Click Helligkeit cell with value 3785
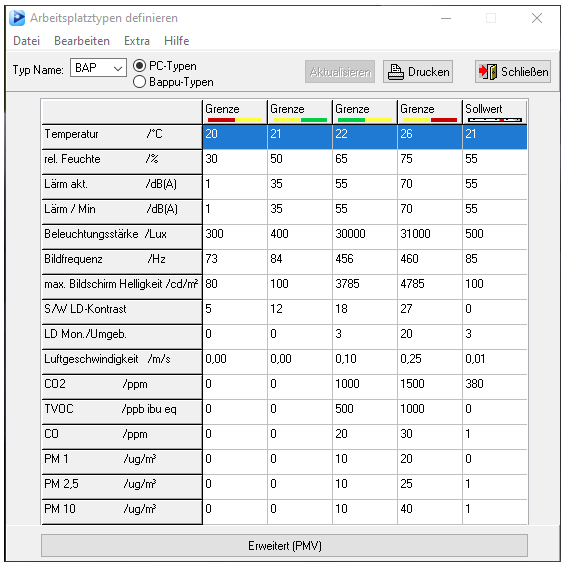Image resolution: width=565 pixels, height=567 pixels. pyautogui.click(x=365, y=286)
